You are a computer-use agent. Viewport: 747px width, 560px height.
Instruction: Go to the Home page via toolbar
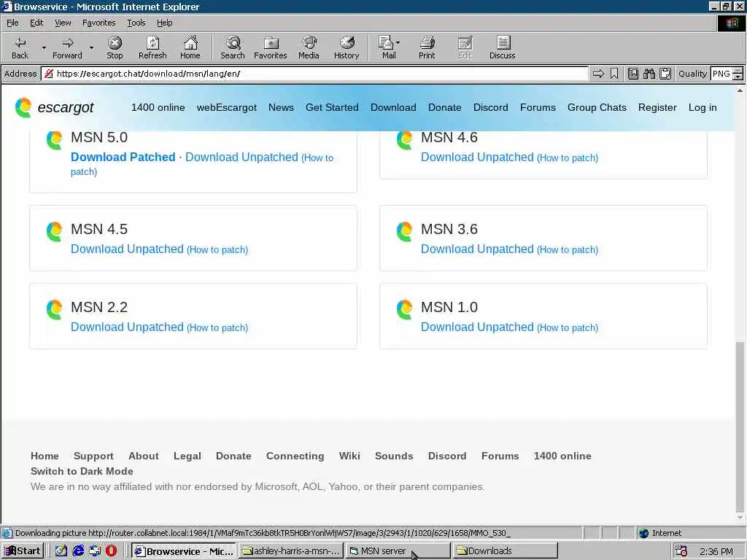click(x=190, y=47)
